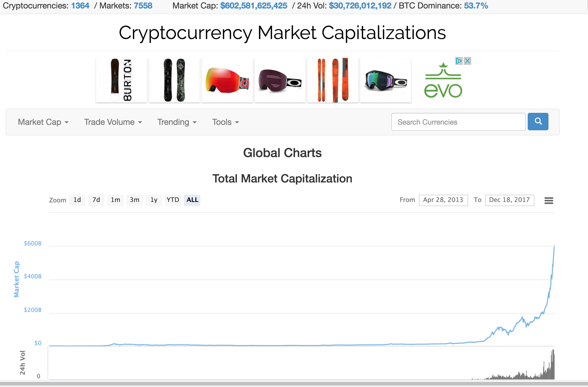Select the ALL zoom range
This screenshot has height=387, width=588.
coord(192,200)
